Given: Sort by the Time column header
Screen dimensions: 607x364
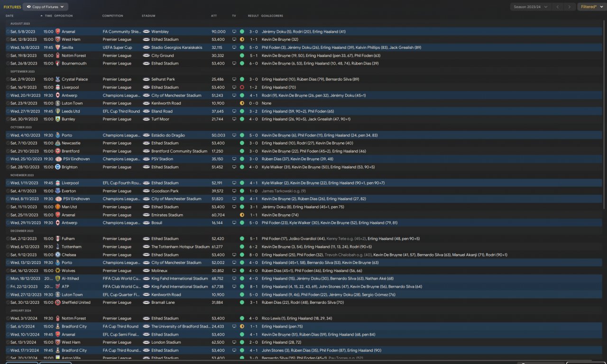Looking at the screenshot, I should [x=48, y=16].
